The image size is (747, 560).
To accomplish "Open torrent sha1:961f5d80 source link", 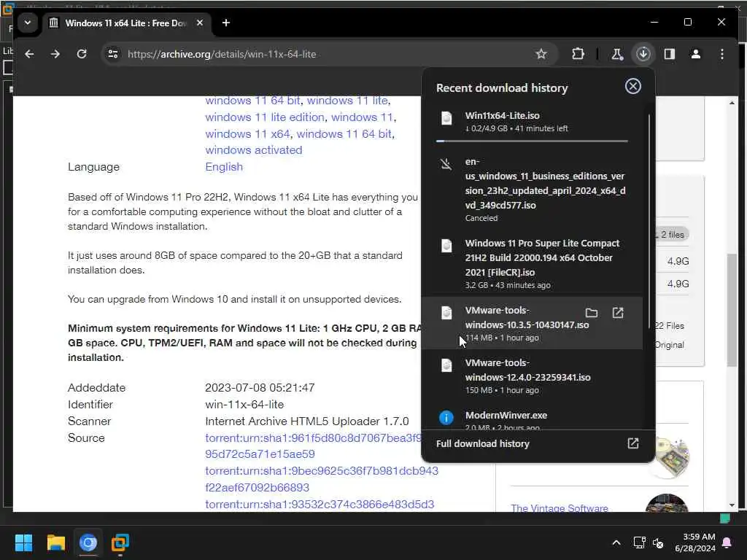I will click(313, 446).
